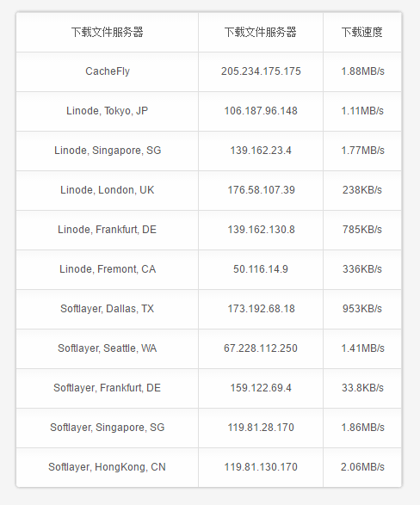Select IP address 67.228.112.250
420x505 pixels.
(x=261, y=348)
